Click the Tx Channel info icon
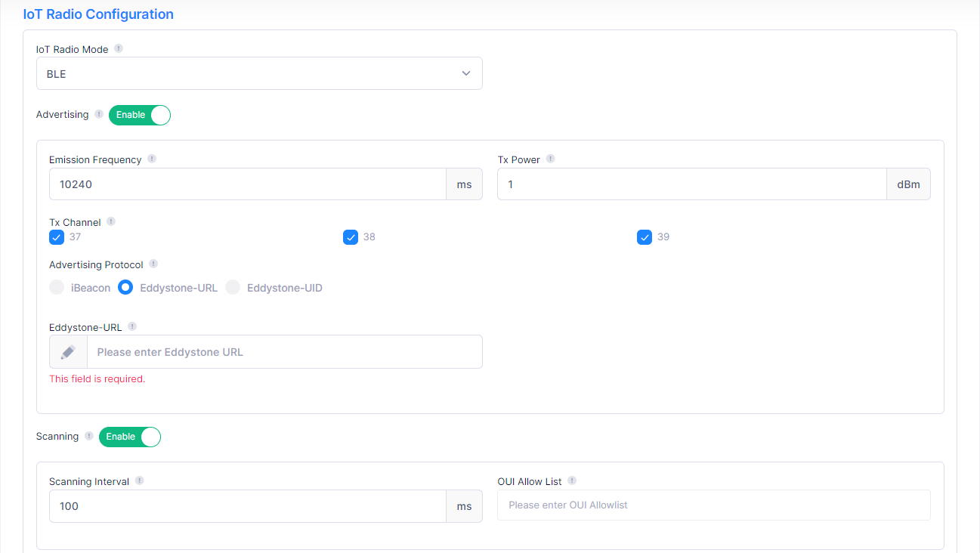Screen dimensions: 980x553 (x=111, y=222)
